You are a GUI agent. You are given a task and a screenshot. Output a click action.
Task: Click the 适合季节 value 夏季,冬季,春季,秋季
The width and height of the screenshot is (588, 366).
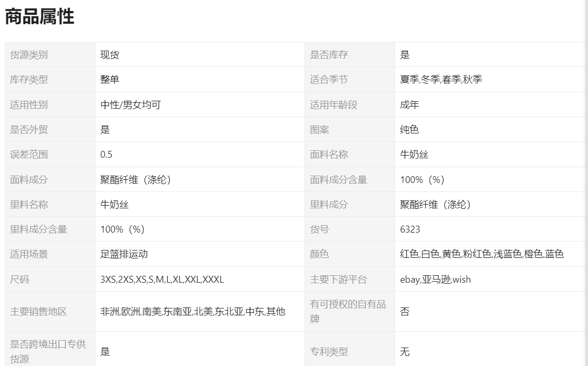click(x=441, y=80)
